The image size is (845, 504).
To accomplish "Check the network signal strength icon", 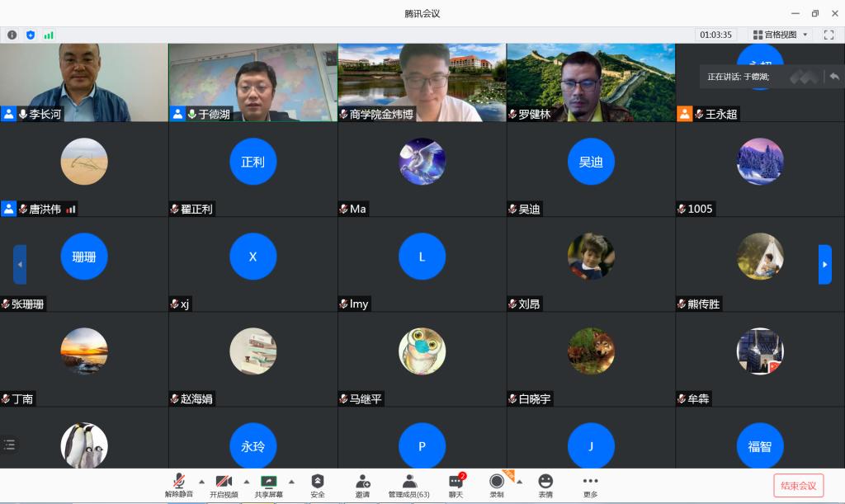I will pyautogui.click(x=49, y=35).
